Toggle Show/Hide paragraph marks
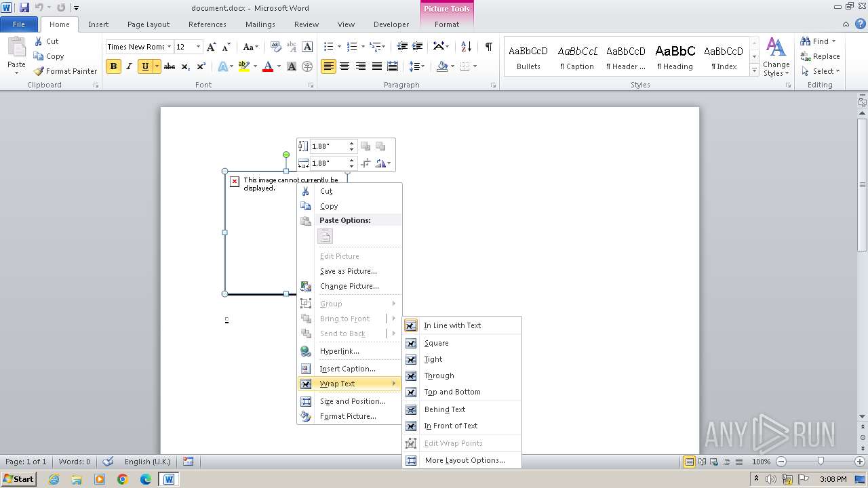 click(x=488, y=47)
